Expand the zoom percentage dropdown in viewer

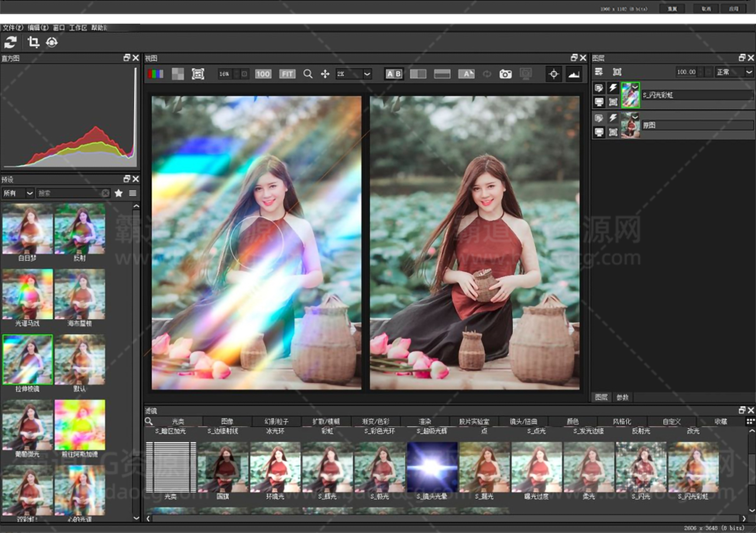point(367,74)
